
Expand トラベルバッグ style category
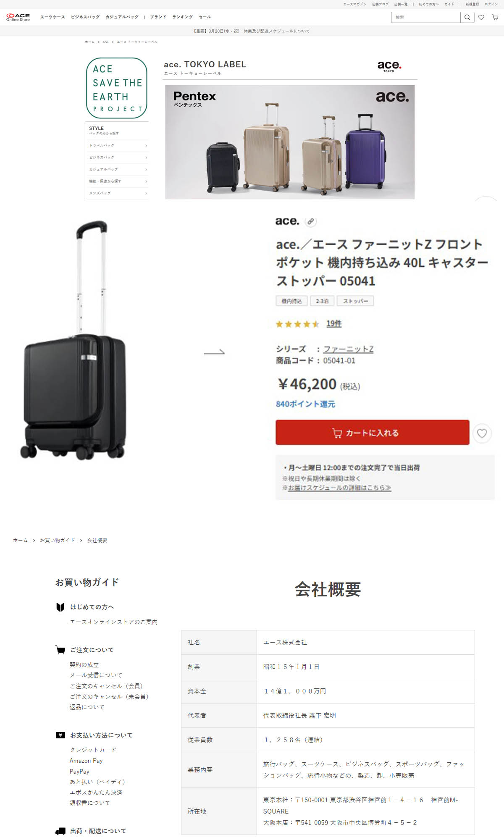tap(118, 145)
